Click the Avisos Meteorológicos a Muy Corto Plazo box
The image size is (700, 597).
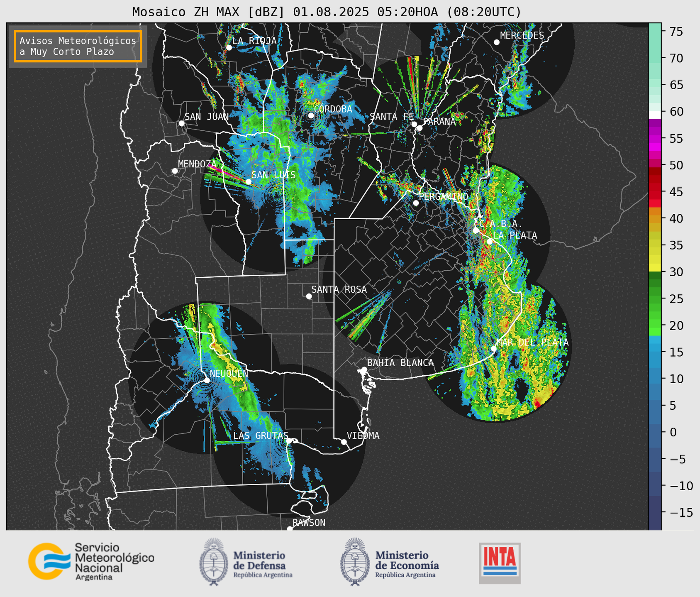click(x=78, y=46)
